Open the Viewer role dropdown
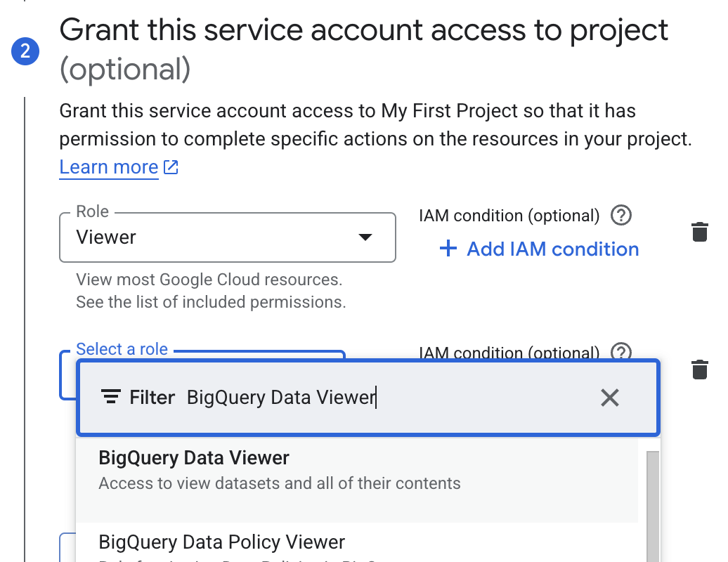 click(228, 237)
